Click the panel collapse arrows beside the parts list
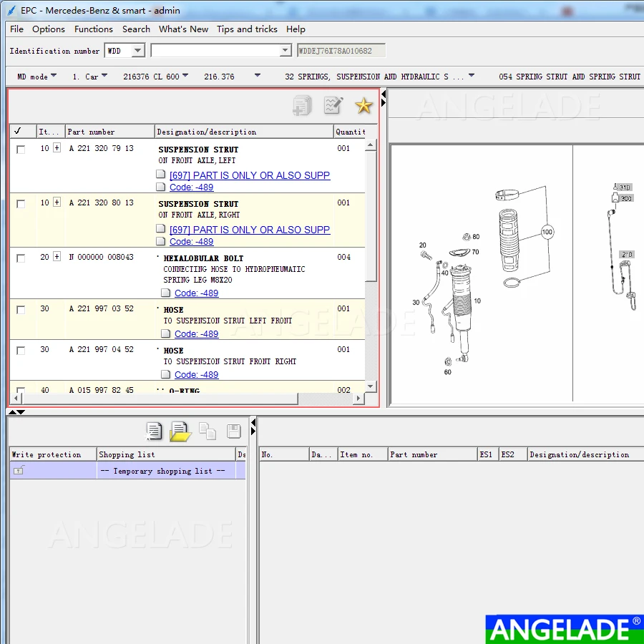This screenshot has height=644, width=644. pos(384,99)
